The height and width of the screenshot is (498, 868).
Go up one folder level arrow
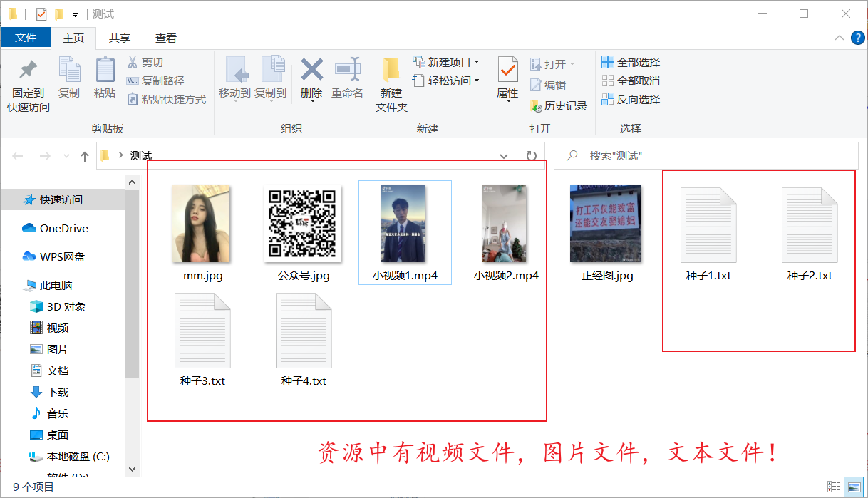pos(85,156)
